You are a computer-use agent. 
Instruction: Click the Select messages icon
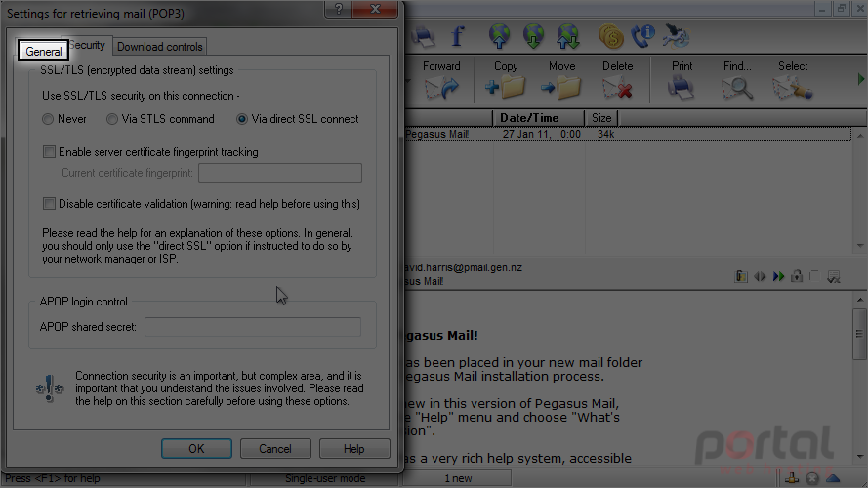pos(793,88)
